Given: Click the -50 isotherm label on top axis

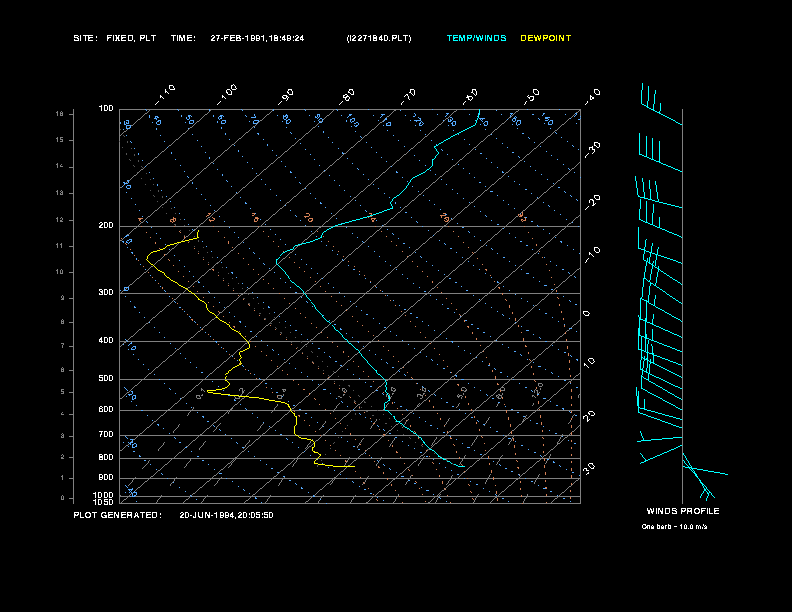Looking at the screenshot, I should (x=531, y=97).
